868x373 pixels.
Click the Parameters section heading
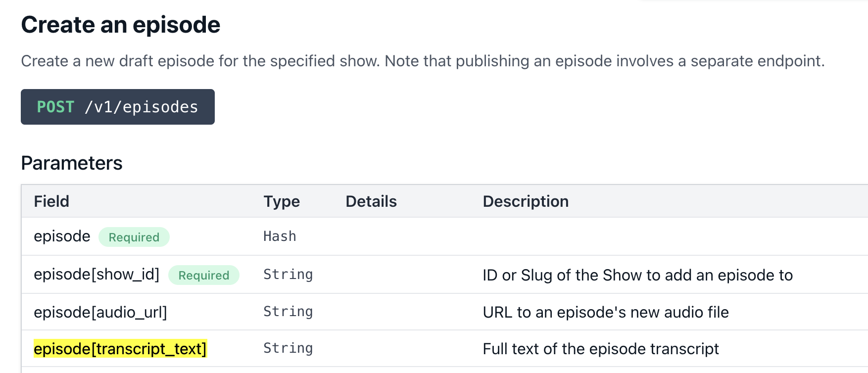tap(72, 163)
